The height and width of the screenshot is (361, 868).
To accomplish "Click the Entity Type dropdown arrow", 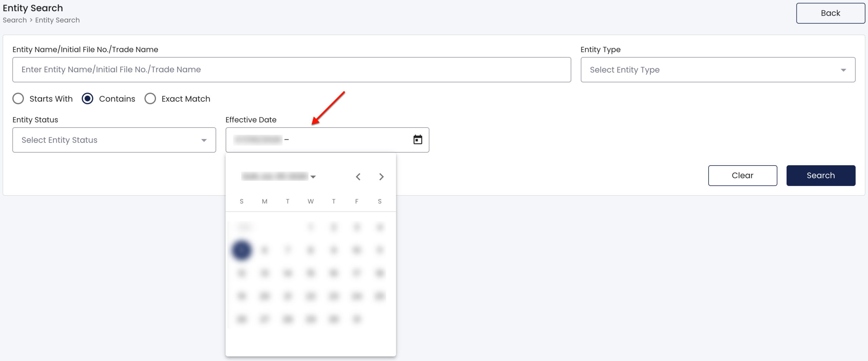I will coord(843,70).
